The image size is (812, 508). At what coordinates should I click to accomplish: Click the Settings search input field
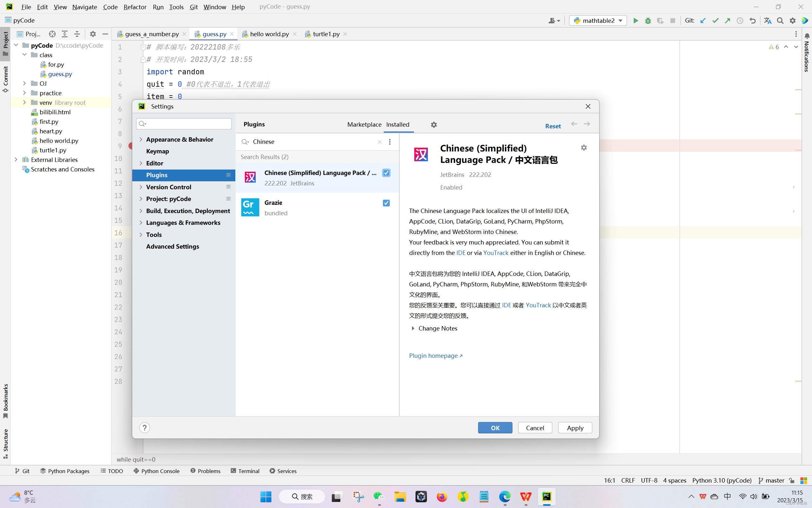tap(184, 124)
